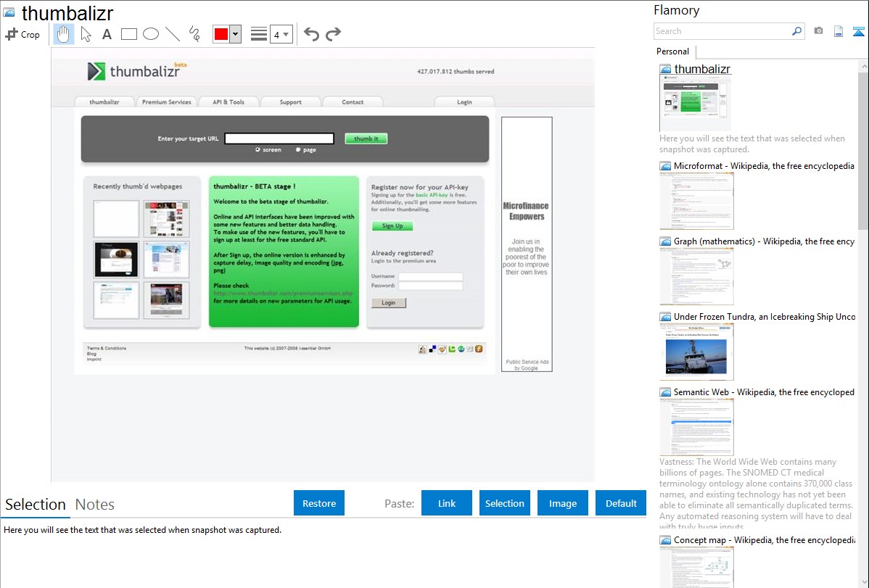Select the Crop tool
This screenshot has width=869, height=588.
click(22, 34)
